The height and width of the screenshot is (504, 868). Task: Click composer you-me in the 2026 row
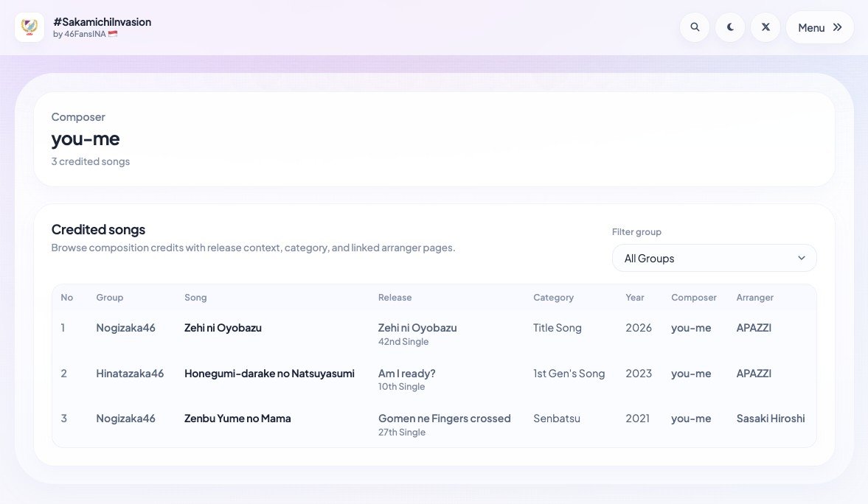click(691, 327)
